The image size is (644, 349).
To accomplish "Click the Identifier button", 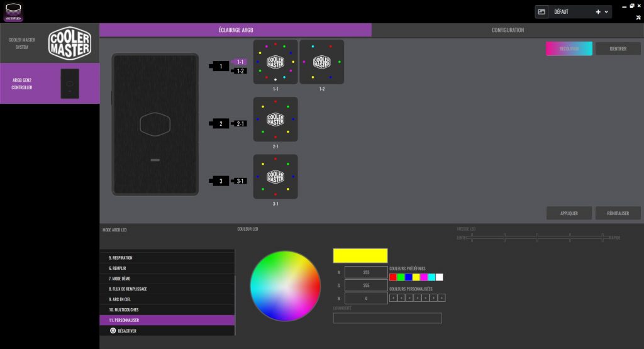I will coord(618,48).
